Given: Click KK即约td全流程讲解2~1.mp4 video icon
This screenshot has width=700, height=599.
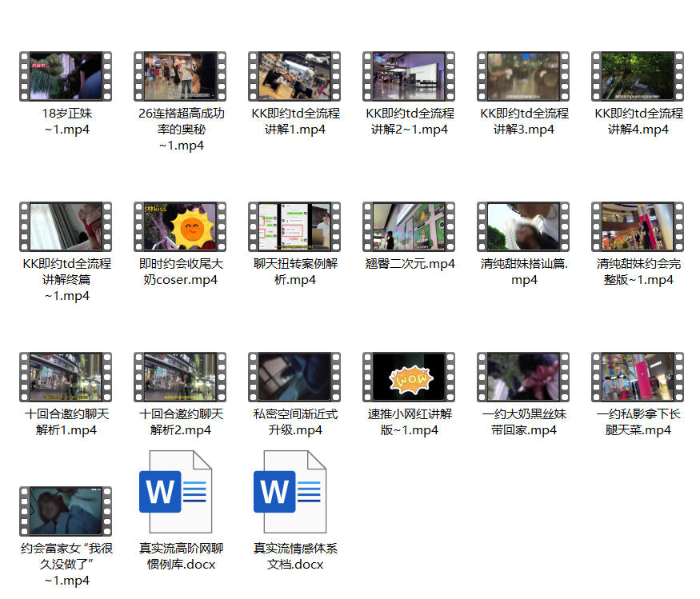Looking at the screenshot, I should [409, 77].
